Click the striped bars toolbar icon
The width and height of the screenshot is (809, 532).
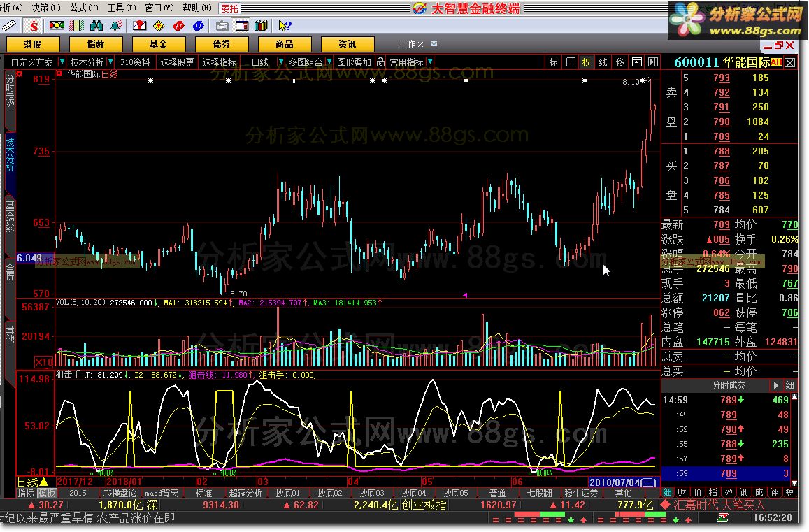coord(76,25)
